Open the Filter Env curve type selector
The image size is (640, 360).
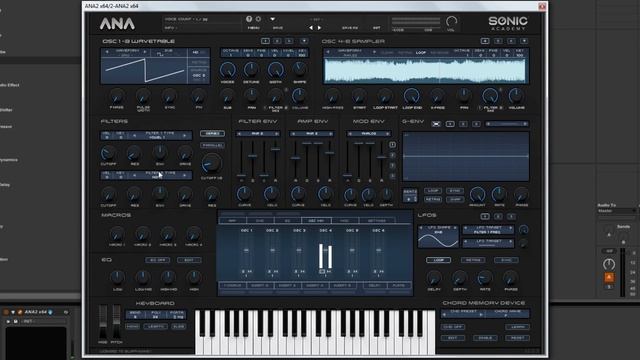[258, 133]
